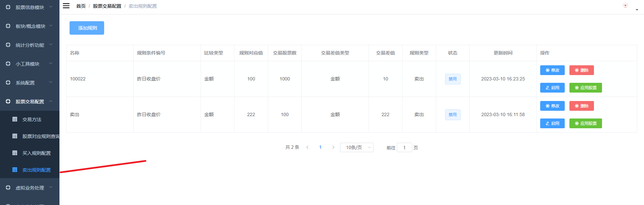Toggle the hamburger sidebar collapse icon
Screen dimensions: 644x205
tap(66, 6)
